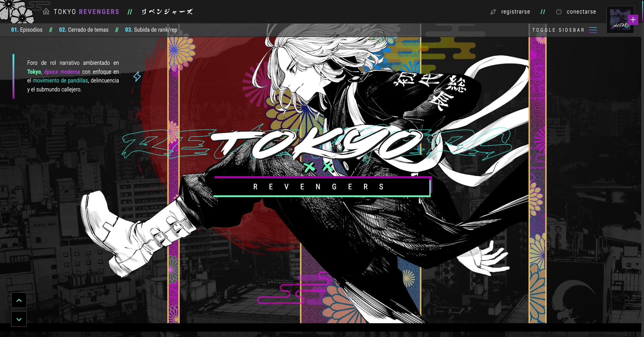
Task: Click the purple plus button on avatar
Action: (x=633, y=20)
